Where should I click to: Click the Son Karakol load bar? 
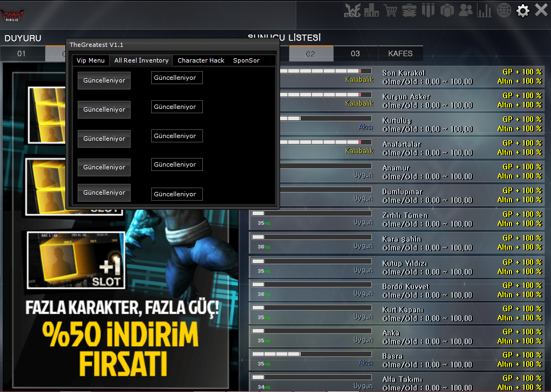(325, 71)
